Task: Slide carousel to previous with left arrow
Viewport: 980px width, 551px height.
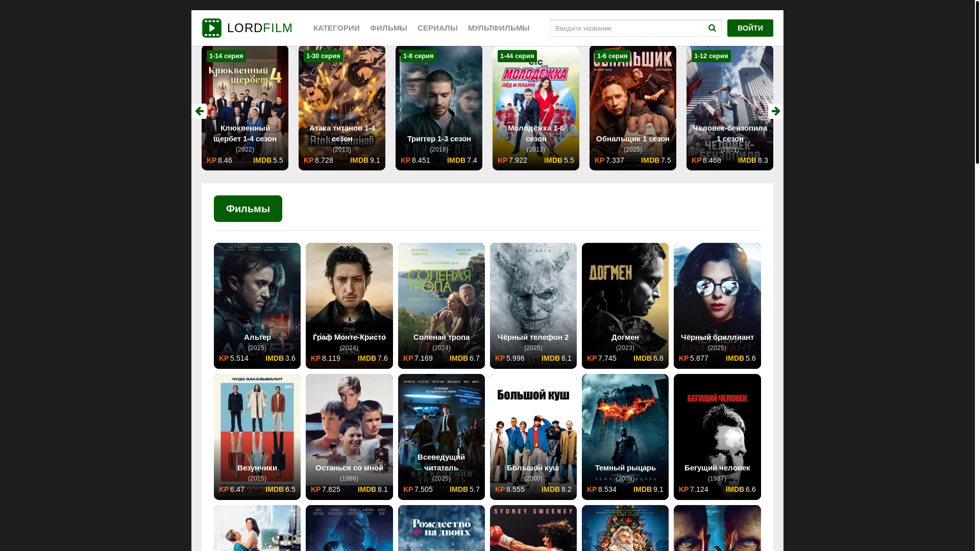Action: point(199,111)
